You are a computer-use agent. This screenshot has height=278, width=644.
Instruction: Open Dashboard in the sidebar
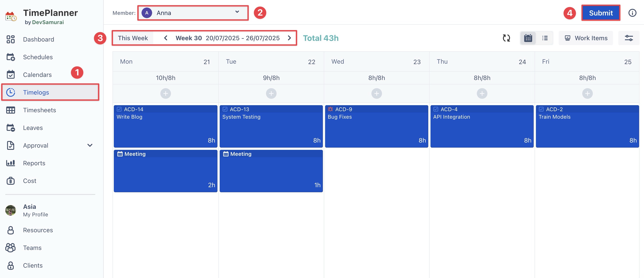tap(38, 39)
